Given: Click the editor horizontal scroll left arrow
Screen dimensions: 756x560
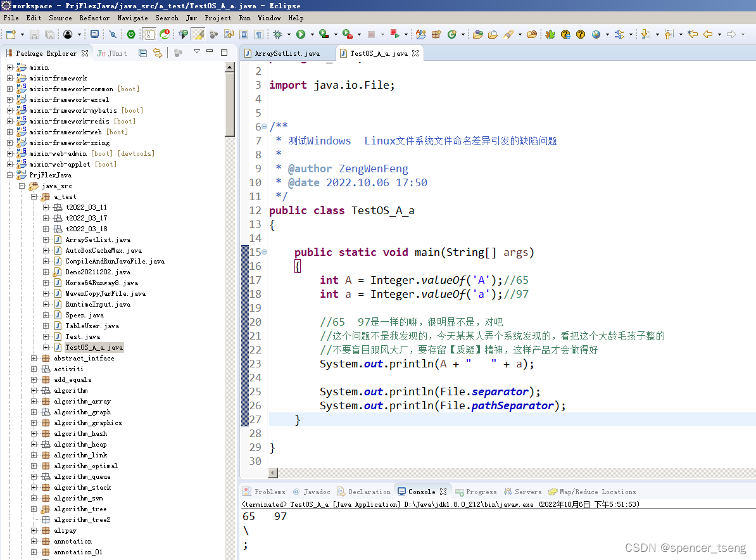Looking at the screenshot, I should 273,473.
